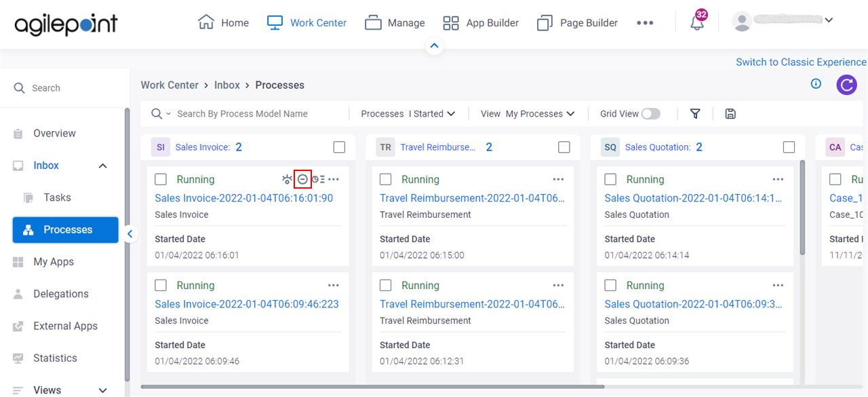868x397 pixels.
Task: Check Travel Reimbursement 06:12:31 card checkbox
Action: click(x=385, y=285)
